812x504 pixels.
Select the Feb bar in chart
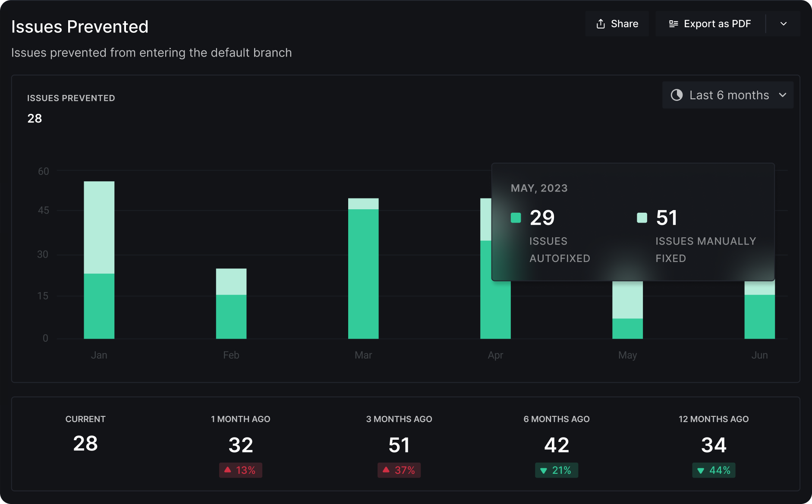(231, 303)
